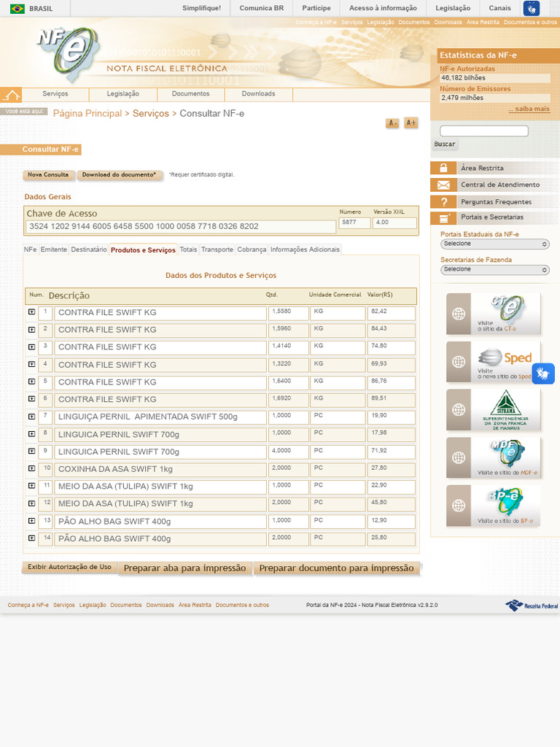Open the SUFRAMA banner
Screen dimensions: 560x747
[494, 410]
